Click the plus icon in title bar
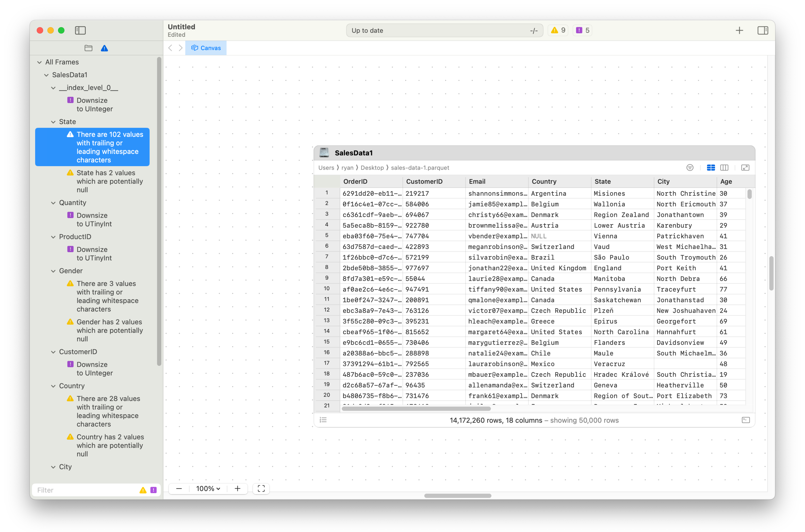The height and width of the screenshot is (532, 805). coord(739,31)
